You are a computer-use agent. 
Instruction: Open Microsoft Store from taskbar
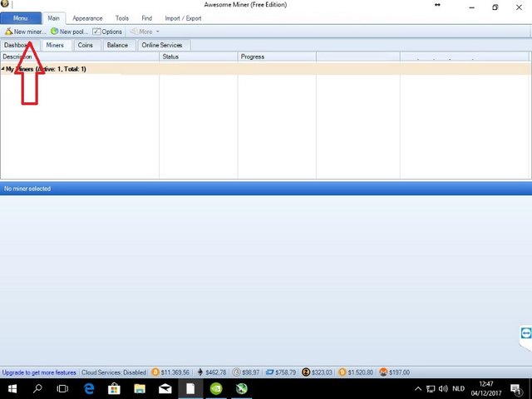point(114,389)
